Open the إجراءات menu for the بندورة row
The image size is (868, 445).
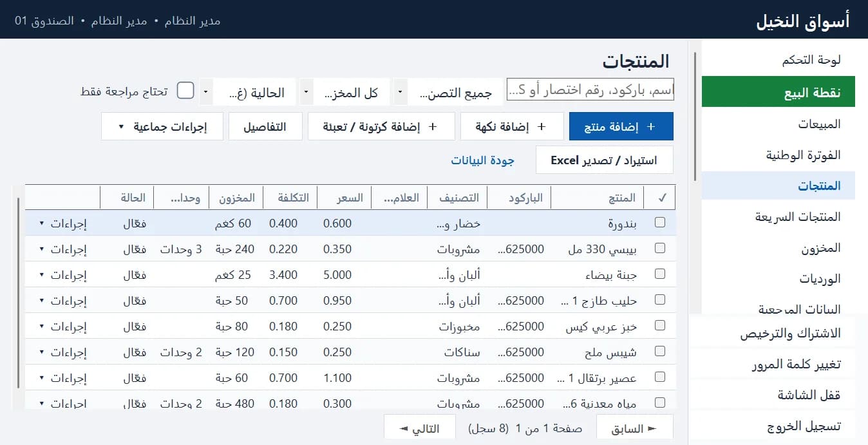click(63, 223)
